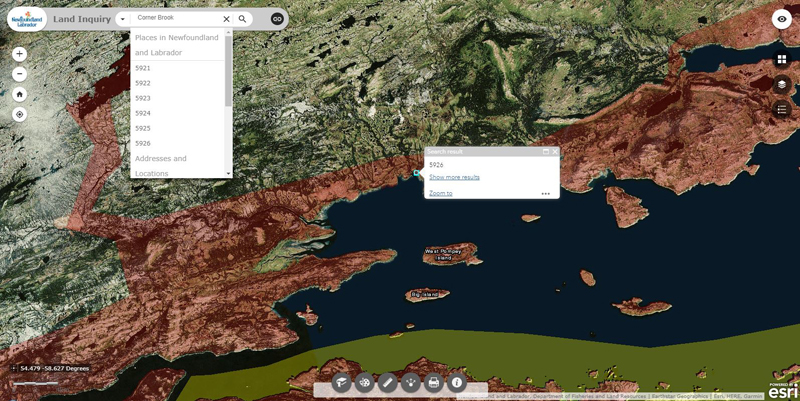Click the 5926 text in the popup
This screenshot has height=401, width=800.
click(436, 165)
